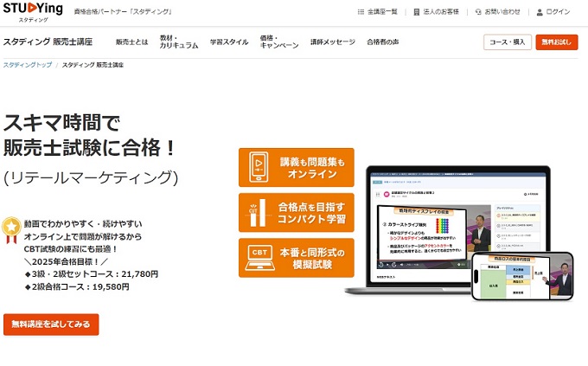
Task: Click the コース・購入 button
Action: [508, 42]
